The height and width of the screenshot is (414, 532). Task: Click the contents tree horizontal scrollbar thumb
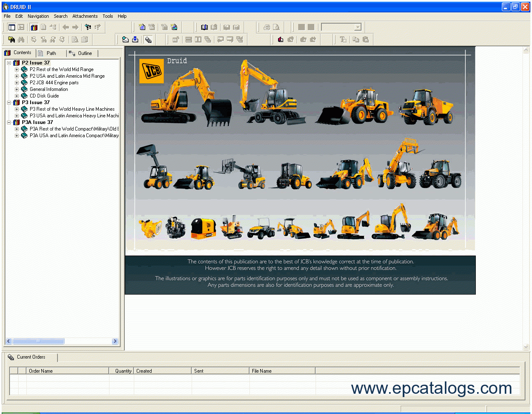pyautogui.click(x=38, y=341)
